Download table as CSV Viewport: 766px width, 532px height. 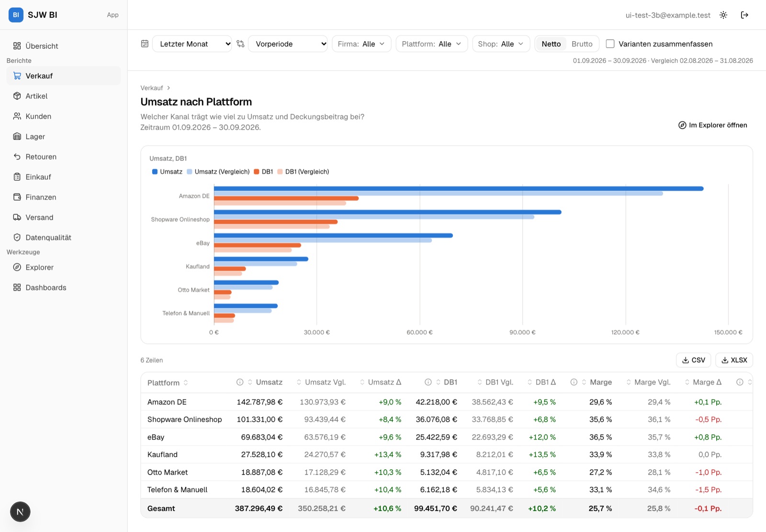pos(693,360)
